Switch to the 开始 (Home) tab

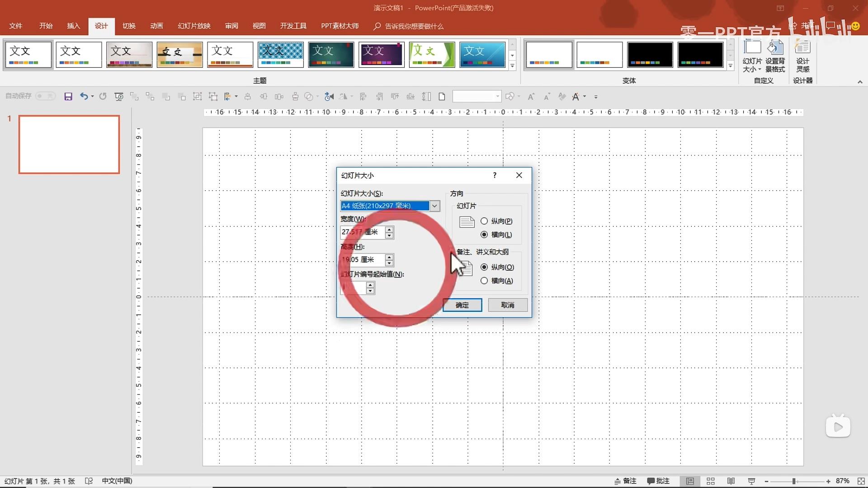46,26
